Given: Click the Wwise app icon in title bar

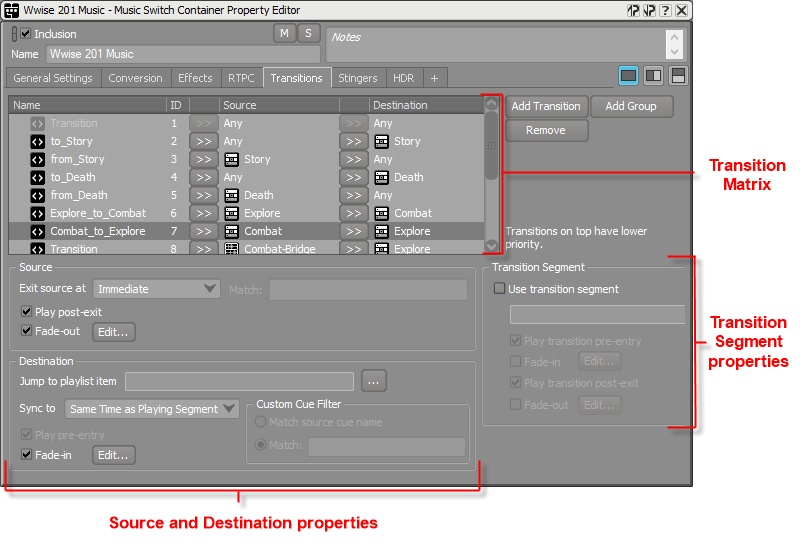Looking at the screenshot, I should pyautogui.click(x=11, y=10).
